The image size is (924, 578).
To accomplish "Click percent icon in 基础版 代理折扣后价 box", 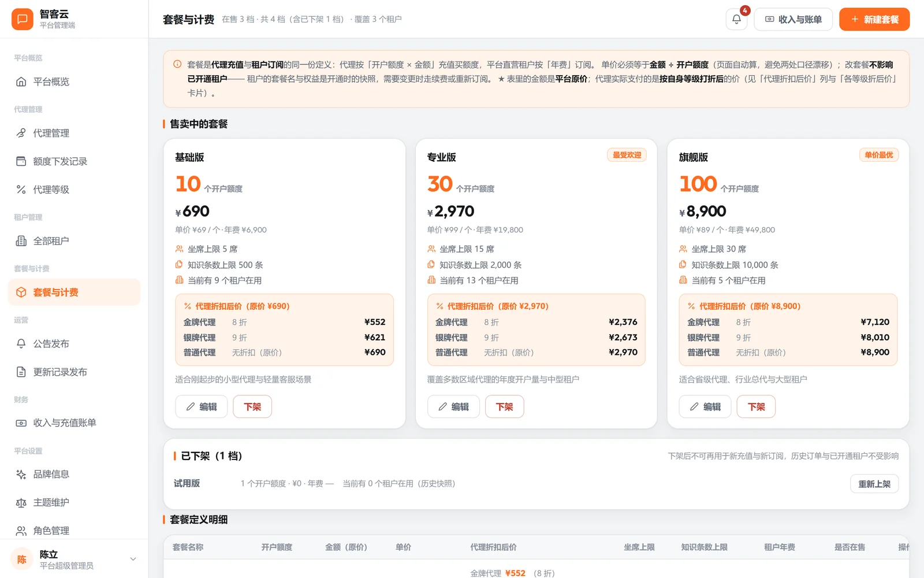I will (188, 306).
